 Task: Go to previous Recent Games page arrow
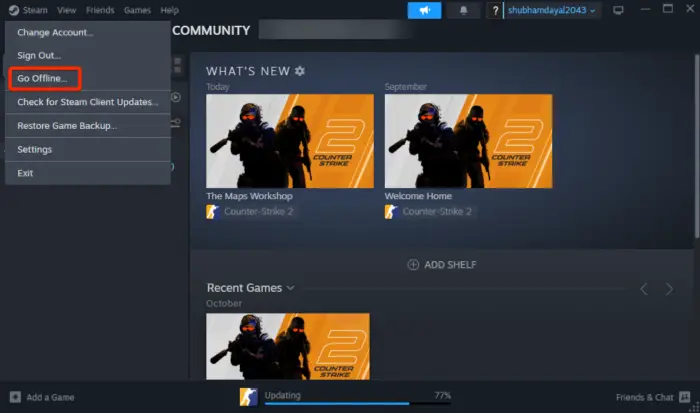pos(644,289)
